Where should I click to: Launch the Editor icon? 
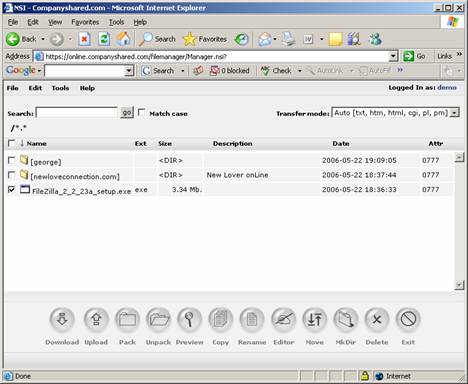[283, 319]
